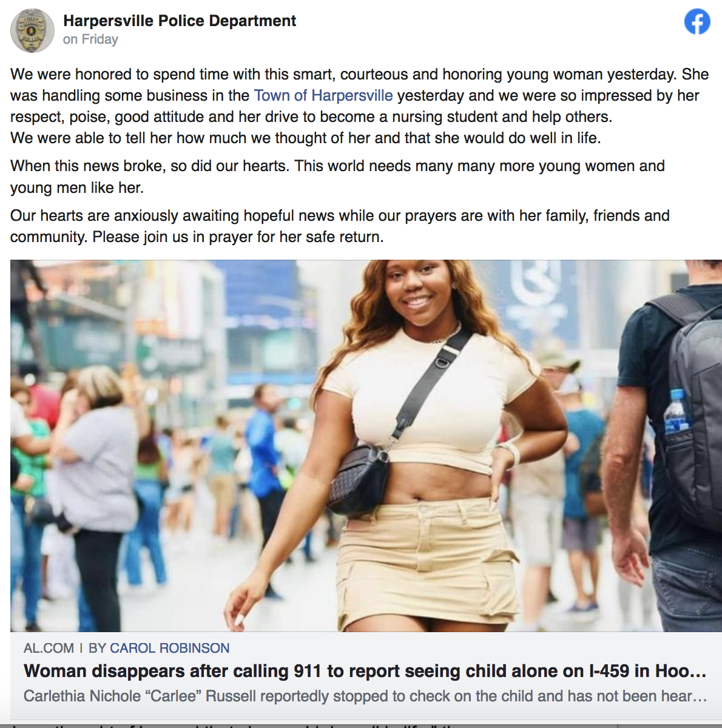Click the "on Friday" post timestamp
Viewport: 722px width, 728px height.
tap(90, 39)
